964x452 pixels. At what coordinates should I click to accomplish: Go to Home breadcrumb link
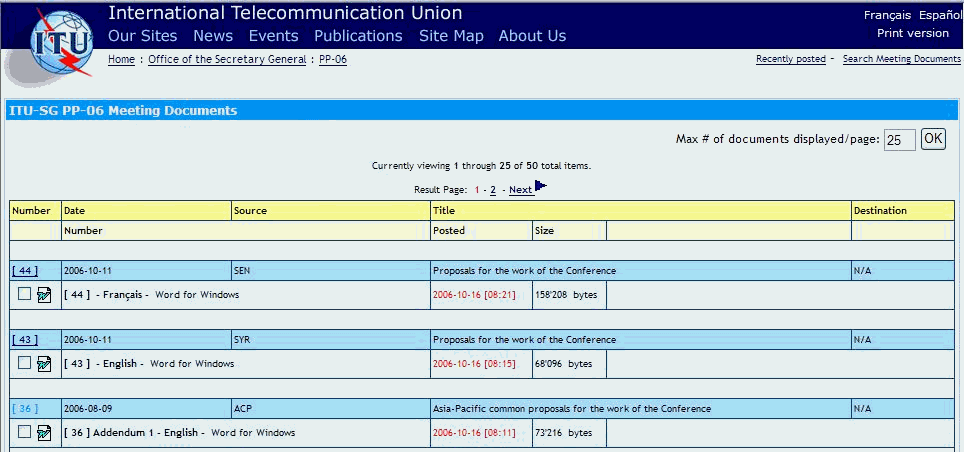pos(121,60)
